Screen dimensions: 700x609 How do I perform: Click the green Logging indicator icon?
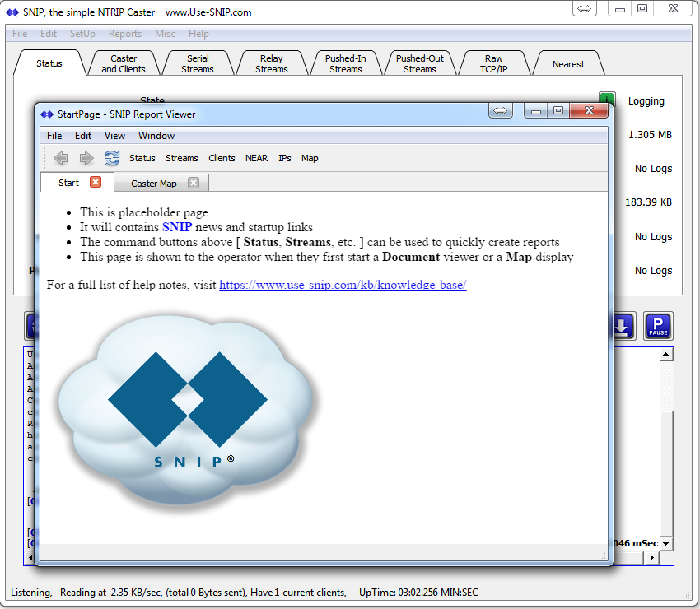point(607,98)
